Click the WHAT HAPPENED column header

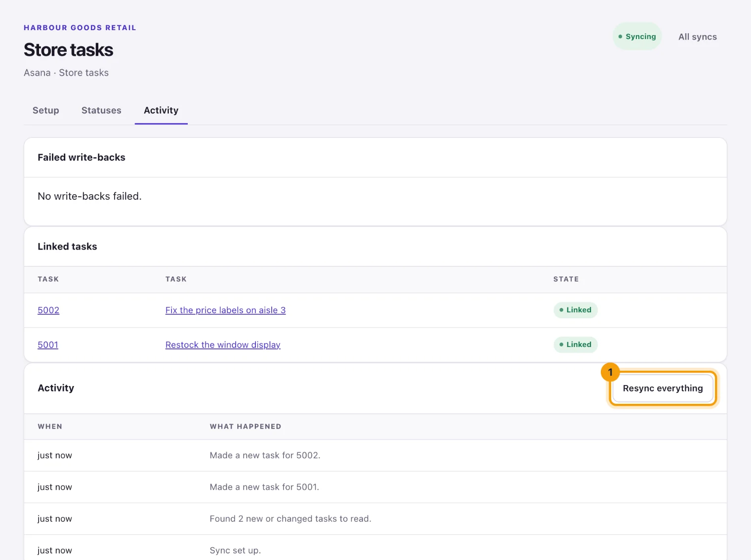click(246, 427)
